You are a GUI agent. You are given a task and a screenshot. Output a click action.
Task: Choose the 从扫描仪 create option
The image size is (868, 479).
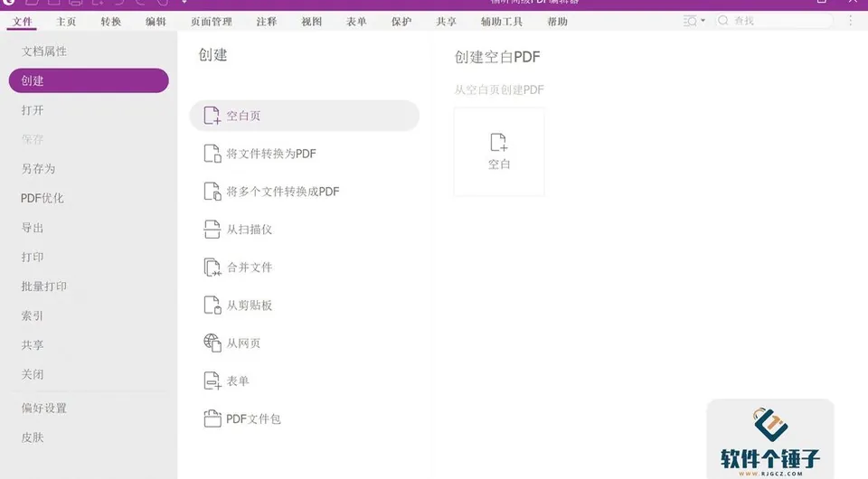305,230
